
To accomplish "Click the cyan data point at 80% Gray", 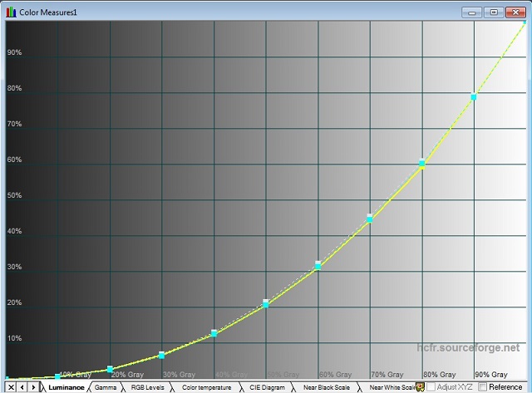I will tap(421, 164).
